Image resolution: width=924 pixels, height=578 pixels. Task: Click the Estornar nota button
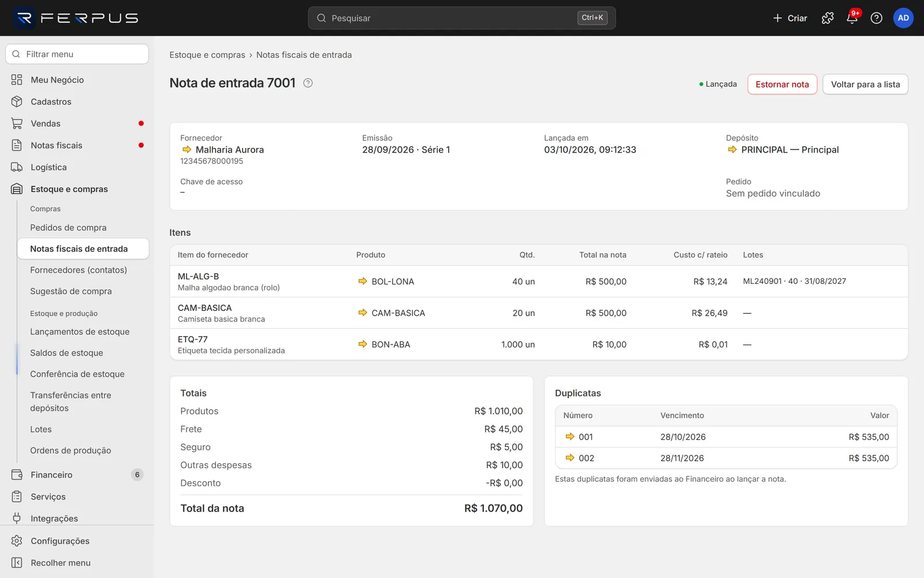tap(782, 84)
